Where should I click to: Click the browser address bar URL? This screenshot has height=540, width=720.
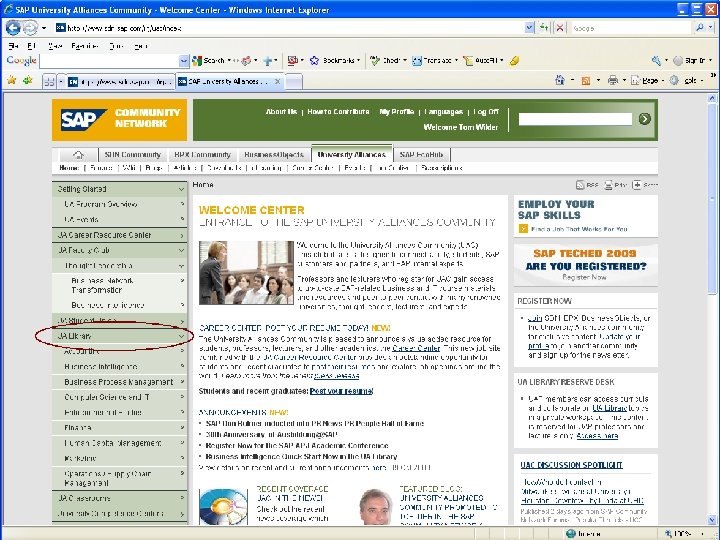pyautogui.click(x=124, y=28)
